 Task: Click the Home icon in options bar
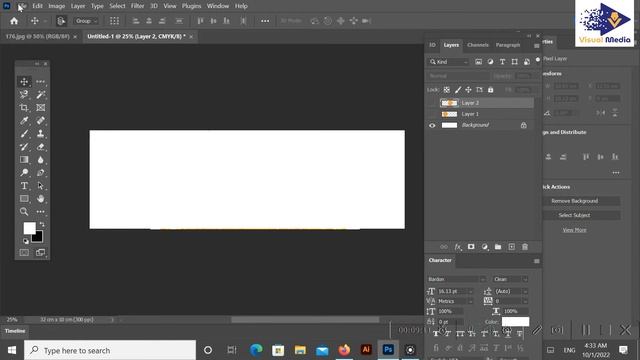pyautogui.click(x=14, y=21)
